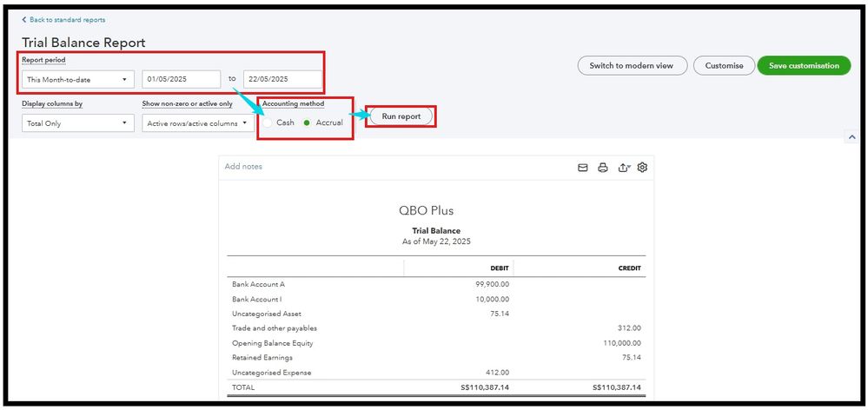Click the 312.00 credit amount
The image size is (868, 410).
pyautogui.click(x=629, y=328)
